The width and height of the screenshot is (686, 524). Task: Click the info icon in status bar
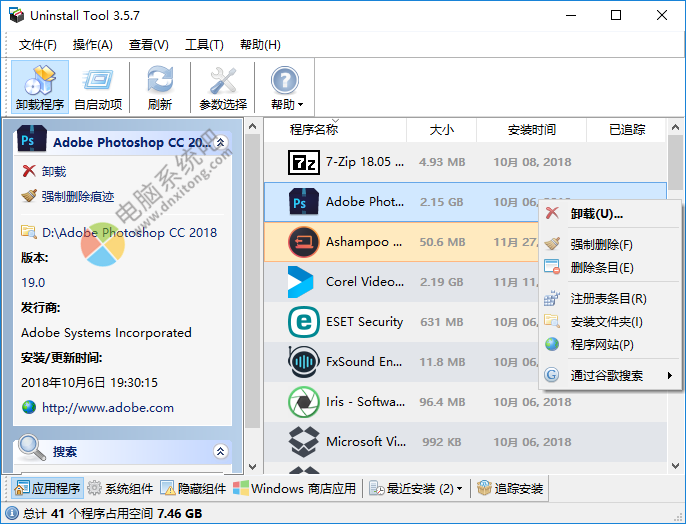pyautogui.click(x=11, y=514)
